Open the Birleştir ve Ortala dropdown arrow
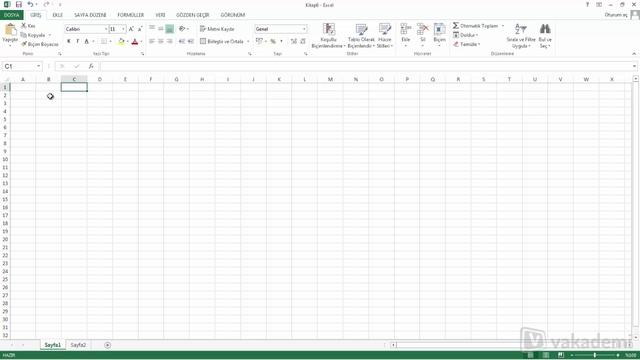640x360 pixels. click(248, 41)
